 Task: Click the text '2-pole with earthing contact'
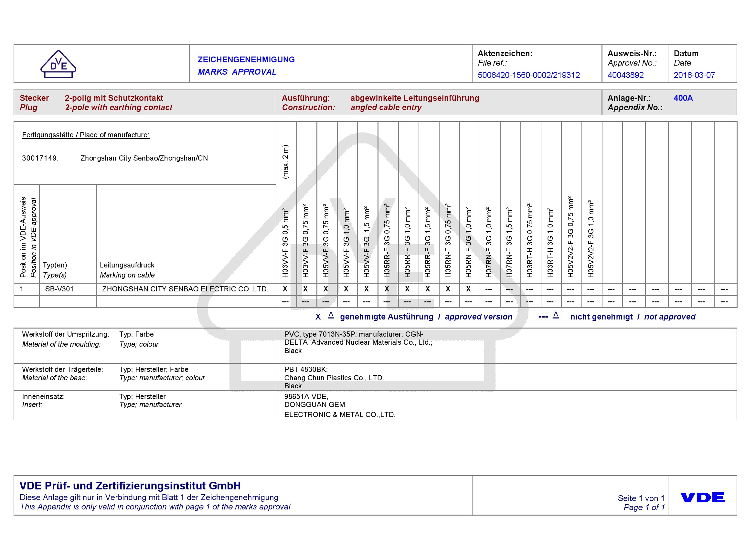(x=119, y=108)
